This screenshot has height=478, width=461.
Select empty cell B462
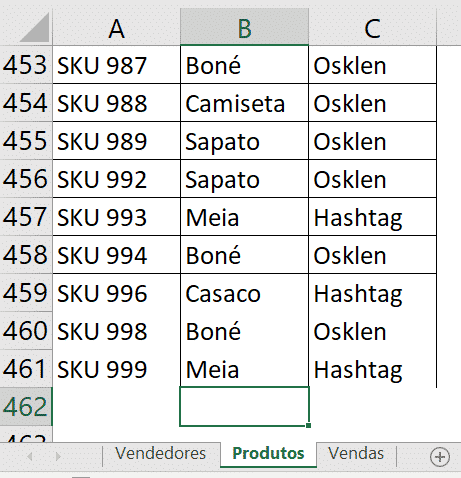pyautogui.click(x=244, y=407)
